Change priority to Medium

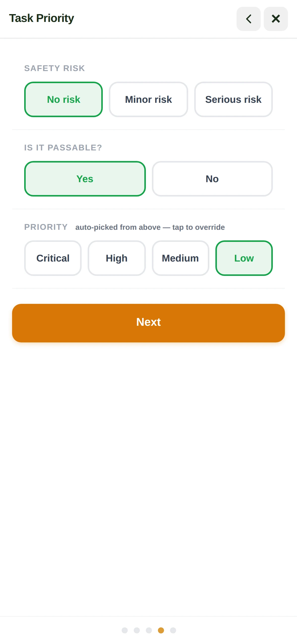pos(180,258)
